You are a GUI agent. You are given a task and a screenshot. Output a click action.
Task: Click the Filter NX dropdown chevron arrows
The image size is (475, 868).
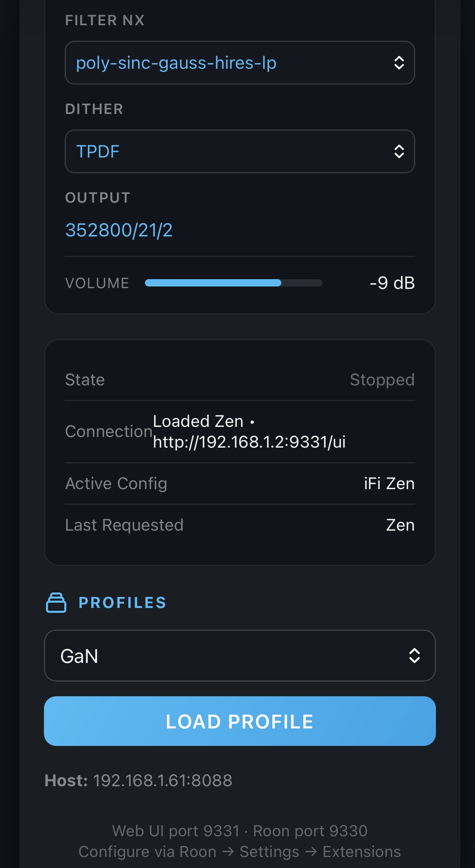(399, 63)
